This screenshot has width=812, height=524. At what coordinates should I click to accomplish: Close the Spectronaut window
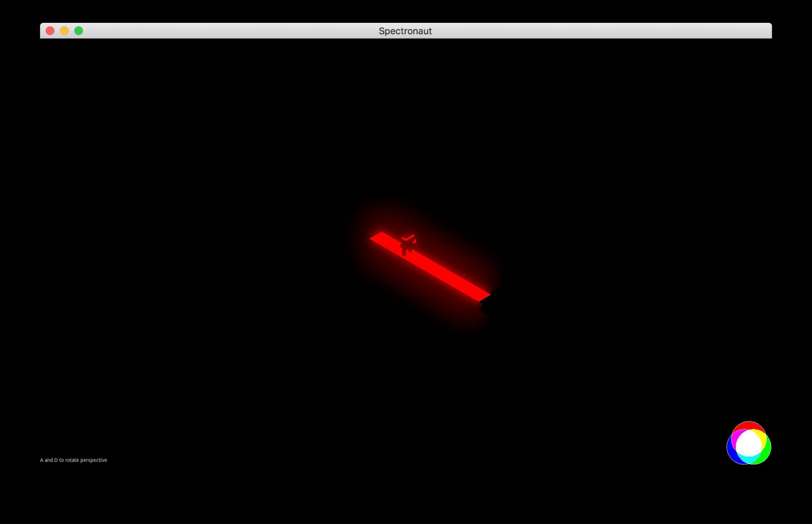(x=50, y=31)
